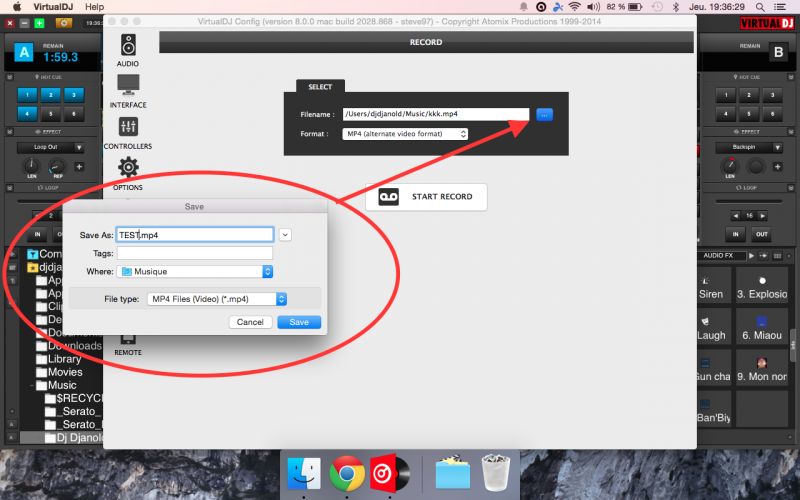Click the LEN knob on deck A

pyautogui.click(x=32, y=166)
